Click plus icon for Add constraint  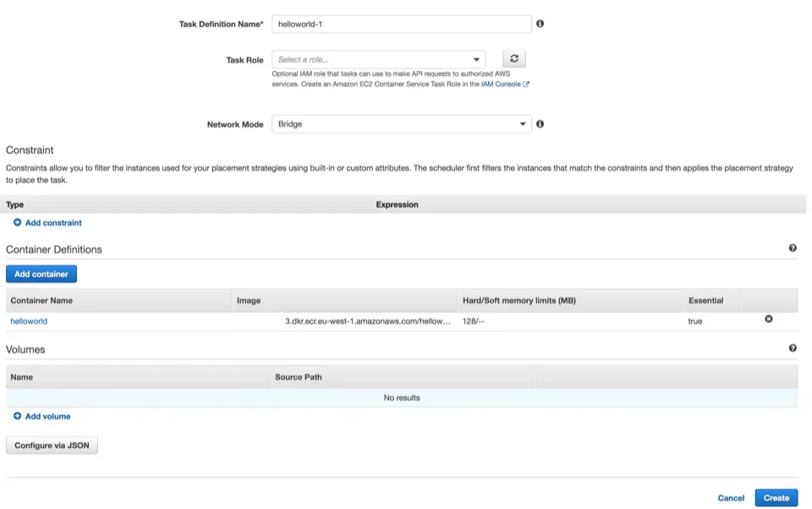pyautogui.click(x=18, y=222)
